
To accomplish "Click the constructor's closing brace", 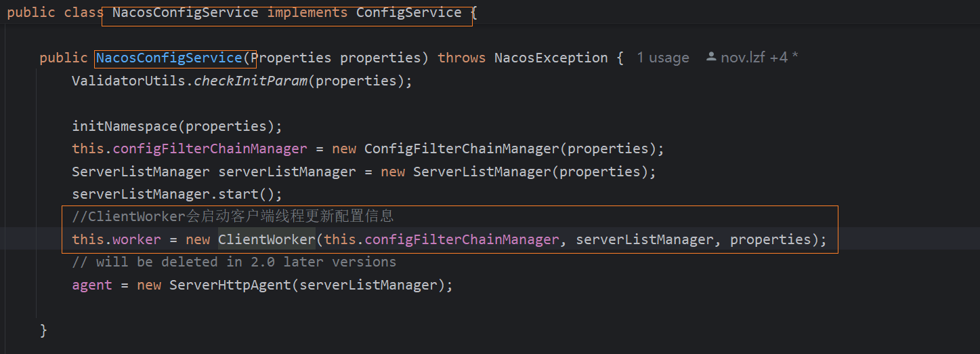I will [x=43, y=330].
